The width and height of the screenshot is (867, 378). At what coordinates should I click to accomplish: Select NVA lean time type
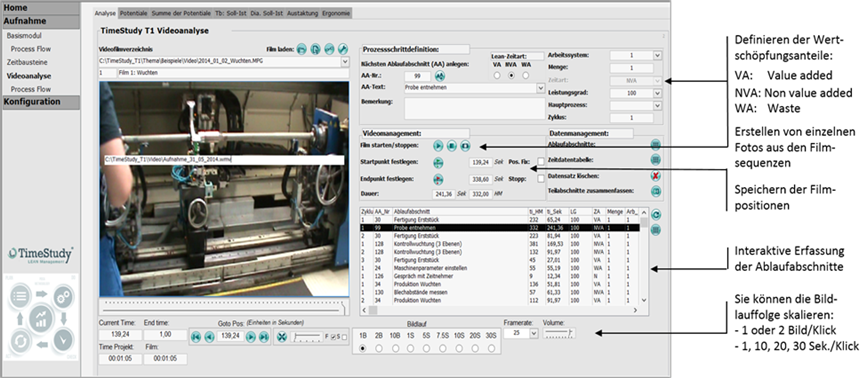coord(511,75)
